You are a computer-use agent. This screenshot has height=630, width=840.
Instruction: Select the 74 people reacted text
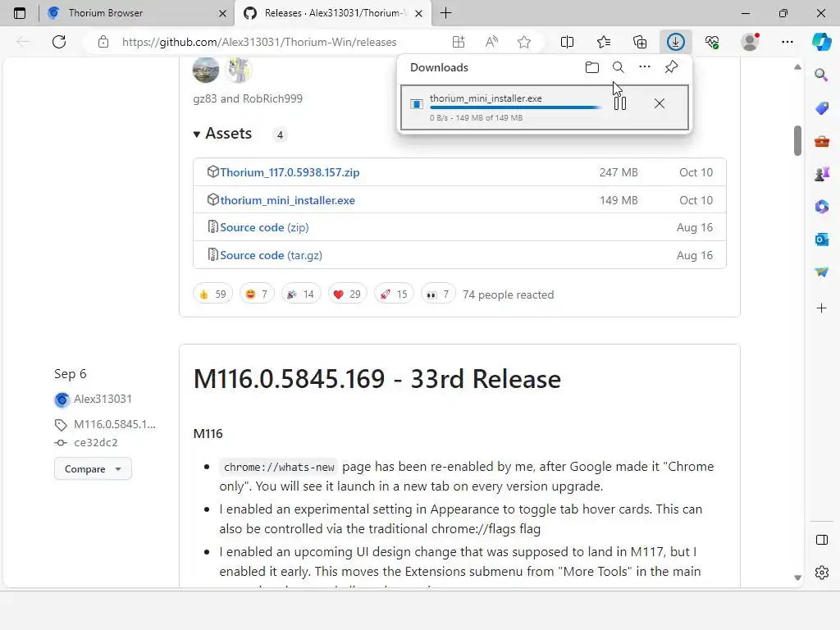(508, 294)
